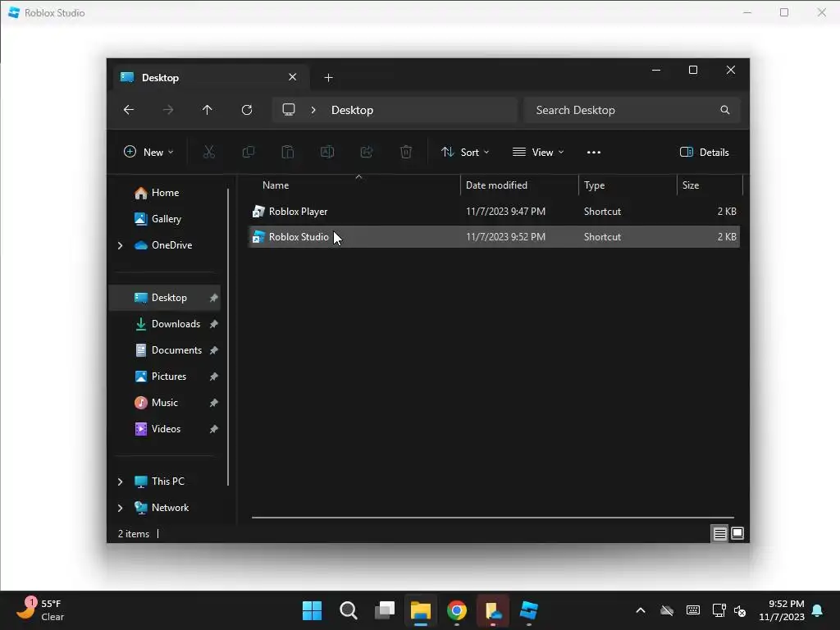The width and height of the screenshot is (840, 630).
Task: Click the forward navigation arrow
Action: pos(168,110)
